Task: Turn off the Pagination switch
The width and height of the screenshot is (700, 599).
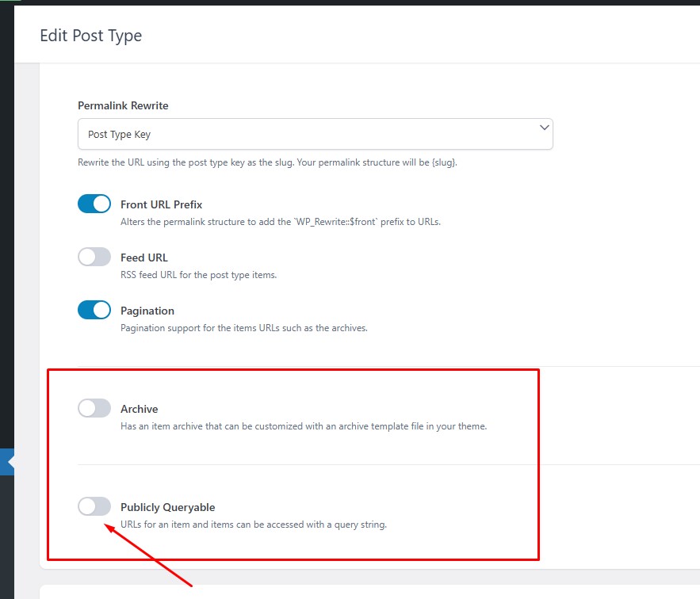Action: [94, 311]
